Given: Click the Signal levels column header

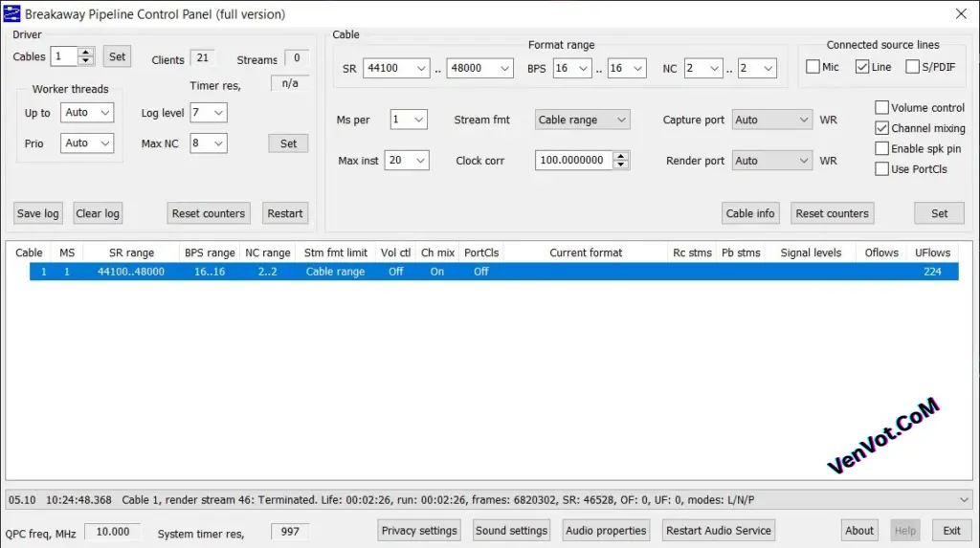Looking at the screenshot, I should pyautogui.click(x=811, y=252).
